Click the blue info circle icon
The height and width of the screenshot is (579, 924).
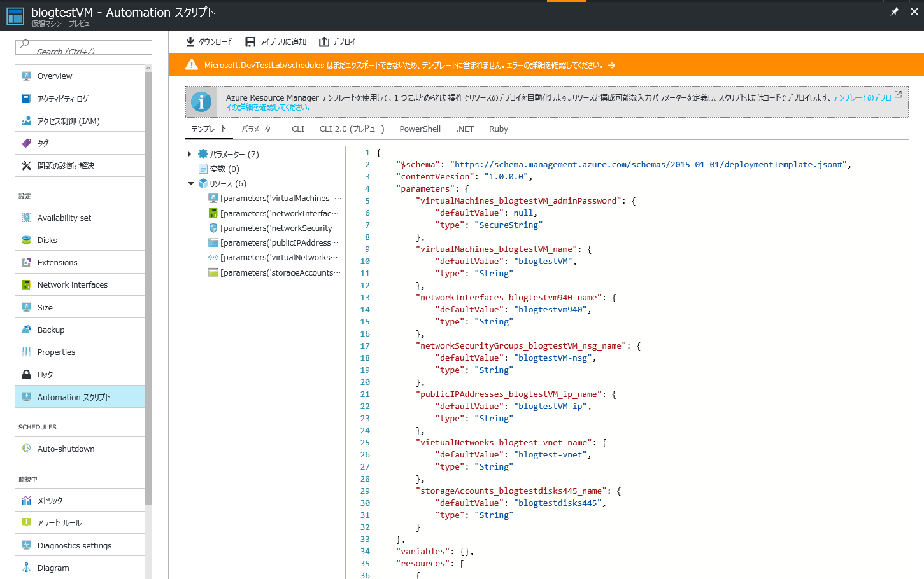pos(201,102)
